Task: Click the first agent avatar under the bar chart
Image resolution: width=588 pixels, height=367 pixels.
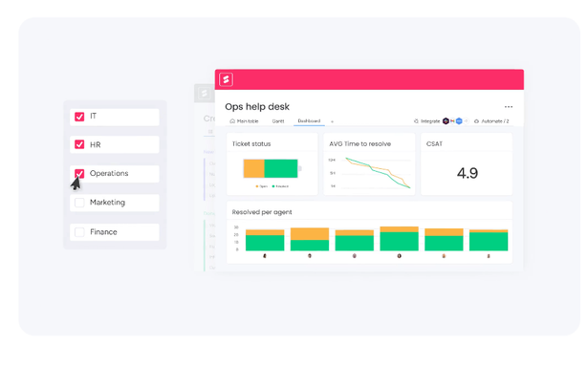Action: tap(265, 256)
